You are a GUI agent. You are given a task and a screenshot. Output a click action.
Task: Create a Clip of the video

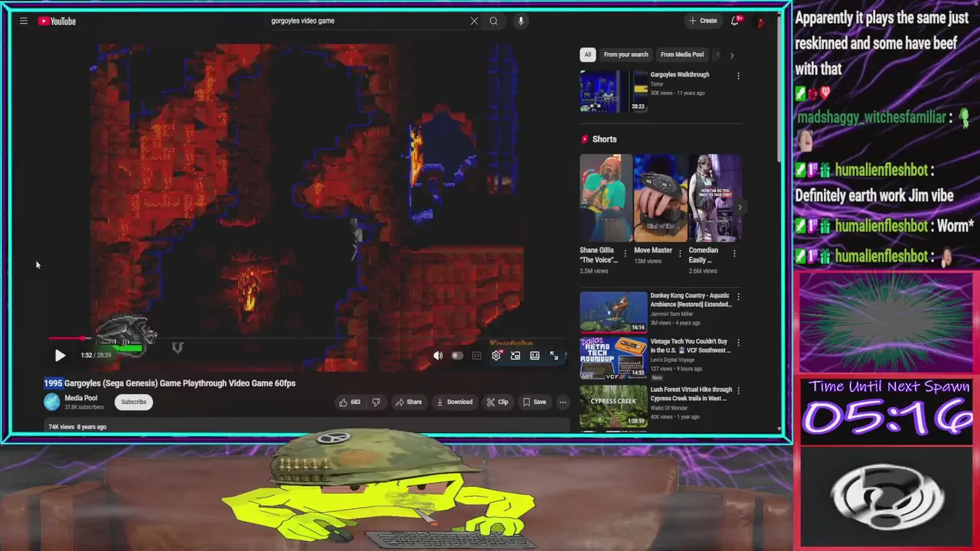coord(498,402)
